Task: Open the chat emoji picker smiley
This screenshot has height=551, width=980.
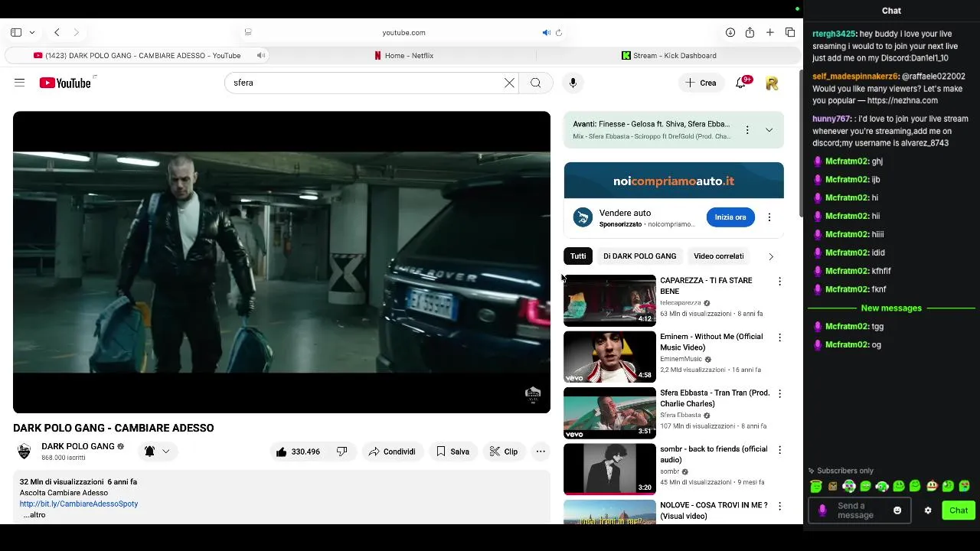Action: (x=897, y=510)
